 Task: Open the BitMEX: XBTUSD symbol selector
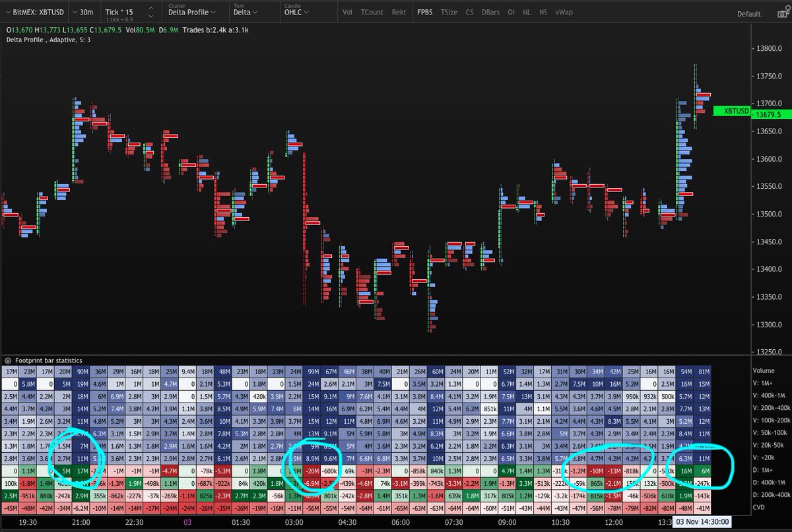pyautogui.click(x=34, y=12)
